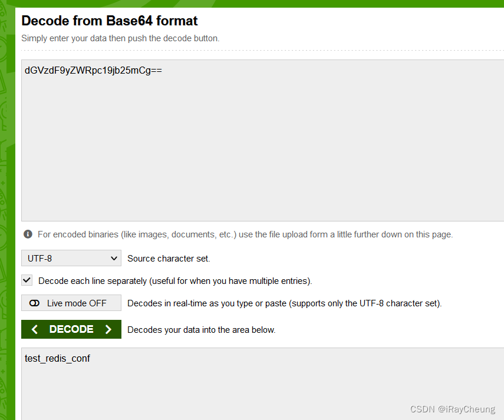Click the 'Source character set.' label
This screenshot has width=504, height=420.
pos(169,259)
